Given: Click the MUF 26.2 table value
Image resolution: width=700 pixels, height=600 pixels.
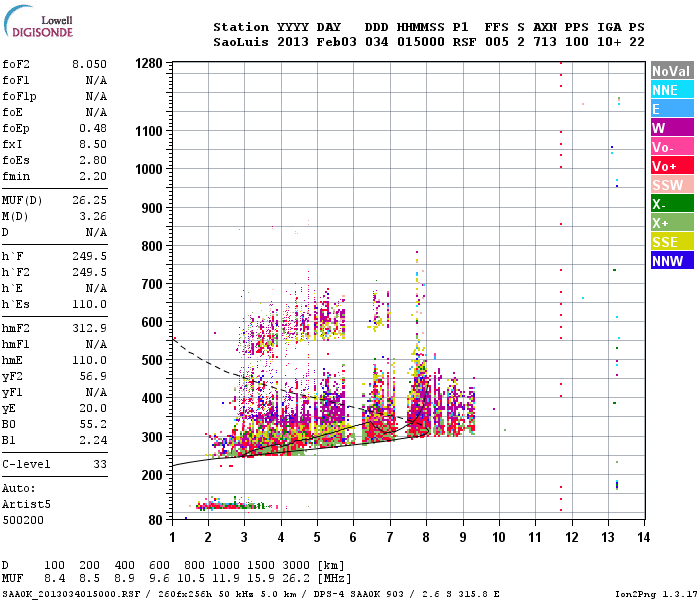Looking at the screenshot, I should [x=296, y=579].
